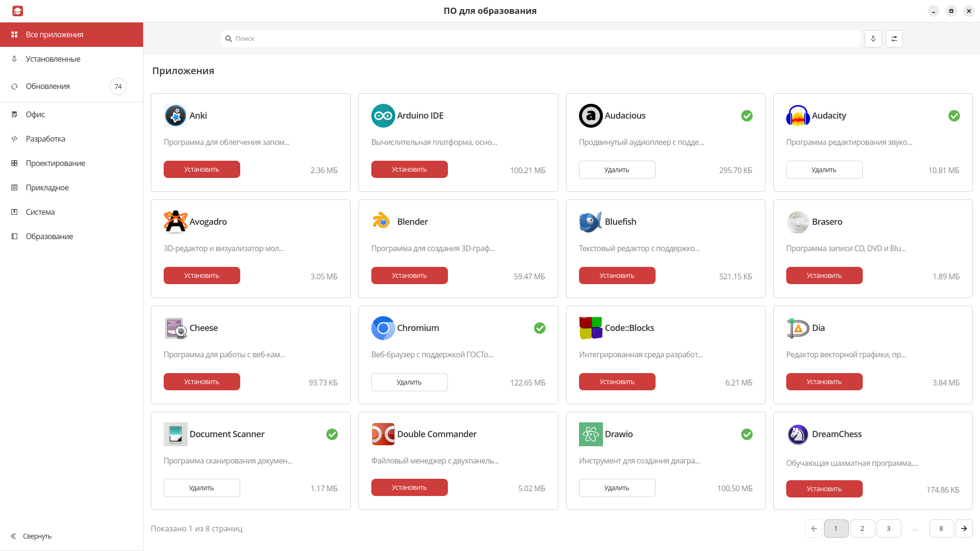The width and height of the screenshot is (980, 551).
Task: Open the Bluefish app icon
Action: pyautogui.click(x=591, y=222)
